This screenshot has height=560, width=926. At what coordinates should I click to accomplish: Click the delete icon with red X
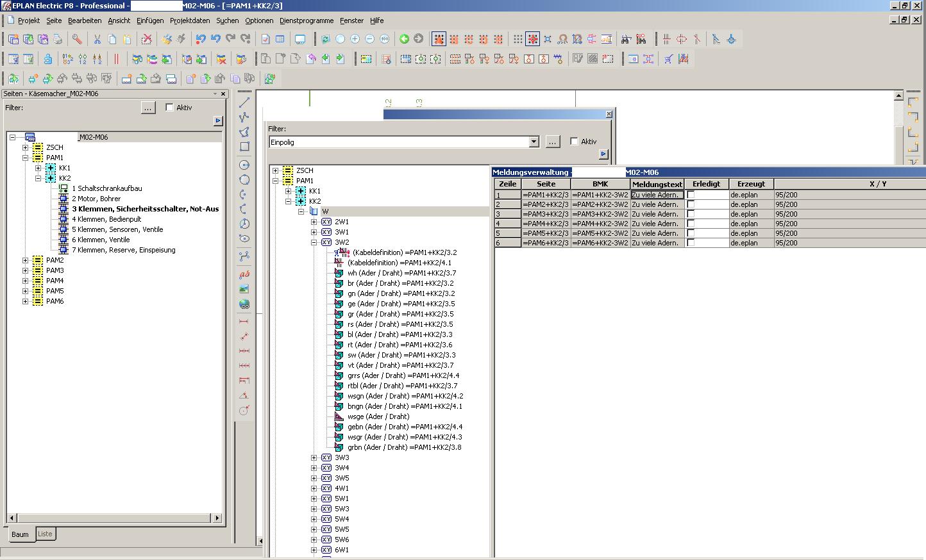pyautogui.click(x=147, y=39)
